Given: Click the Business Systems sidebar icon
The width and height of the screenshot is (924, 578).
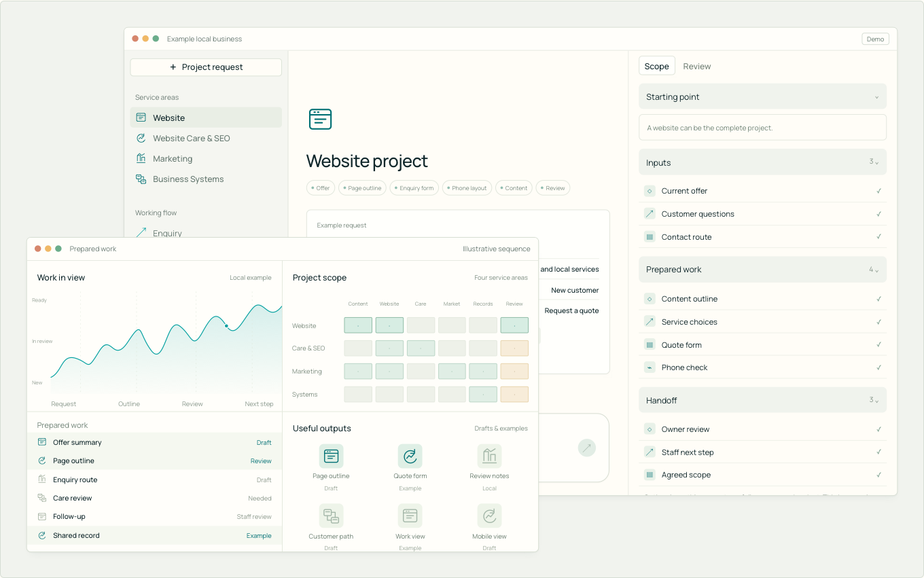Looking at the screenshot, I should click(141, 179).
